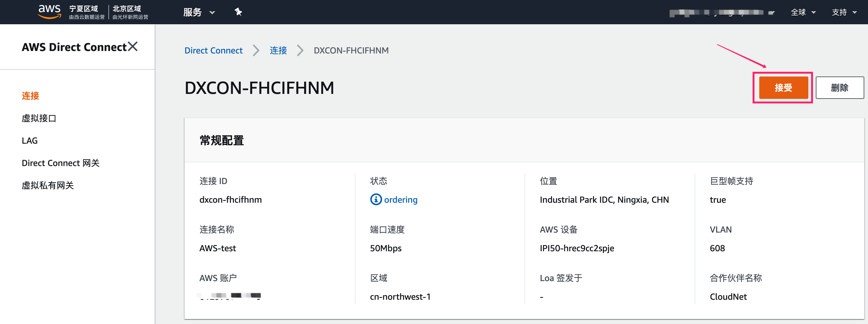The image size is (868, 324).
Task: Click the orange 接受 button
Action: pos(783,88)
